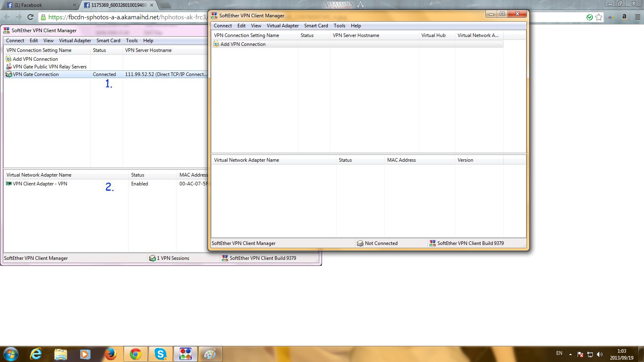Click the "111.99.52.52" hostname cell
Screen dimensions: 644x362
(166, 74)
